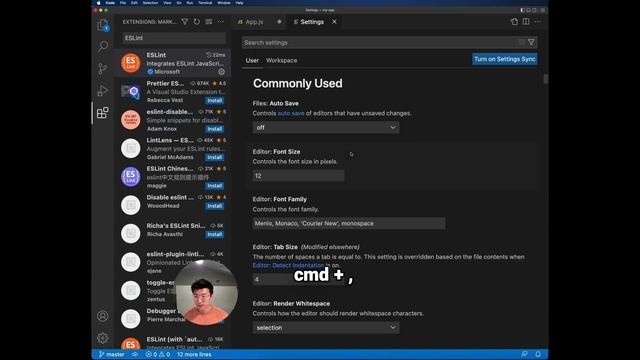This screenshot has height=360, width=640.
Task: Click the Font Size input field
Action: (298, 176)
